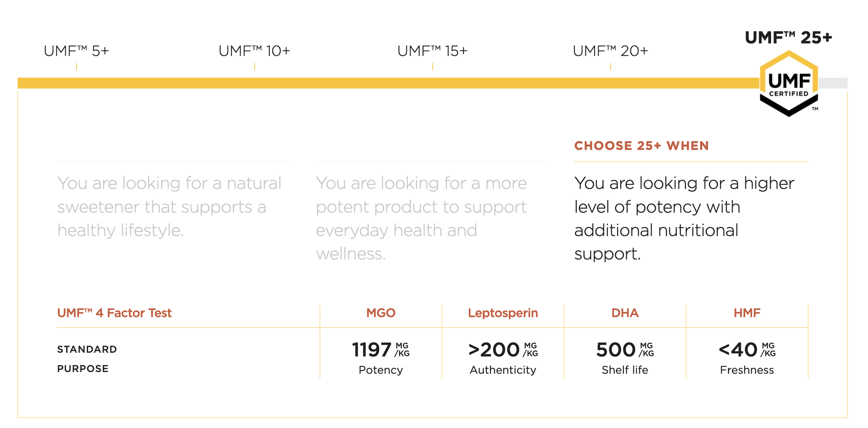Click the UMF 20+ tick marker
Image resolution: width=868 pixels, height=428 pixels.
pyautogui.click(x=610, y=66)
